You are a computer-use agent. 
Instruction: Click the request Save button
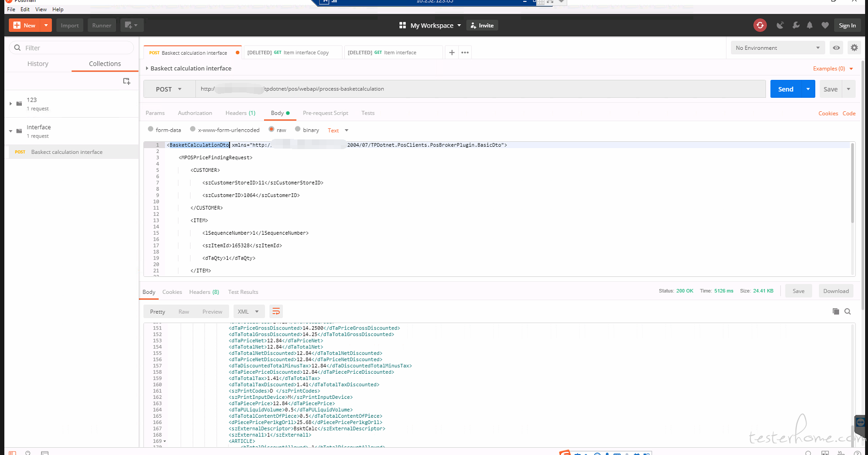[830, 89]
